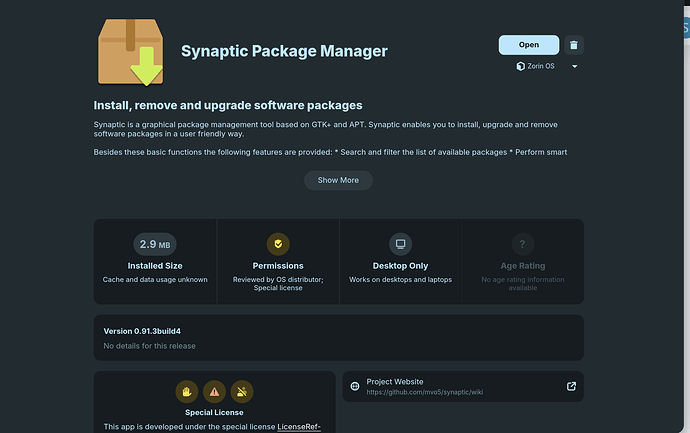690x433 pixels.
Task: Open the Permissions tile details
Action: pyautogui.click(x=278, y=261)
